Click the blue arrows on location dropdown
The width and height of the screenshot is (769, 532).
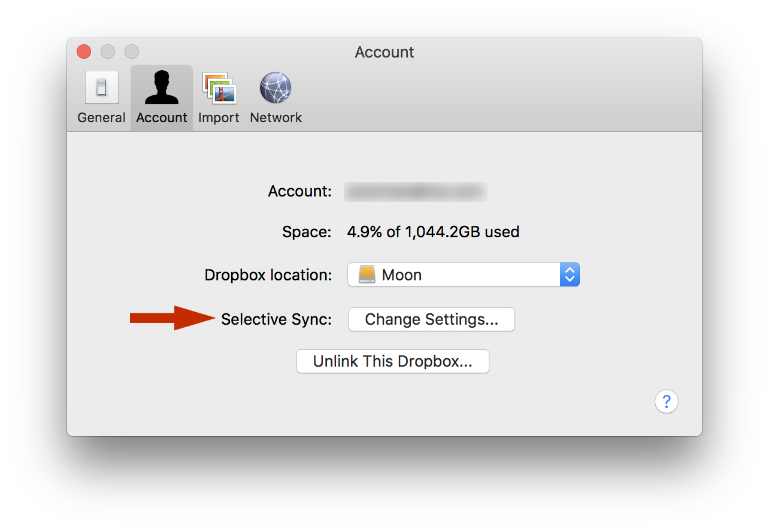570,275
